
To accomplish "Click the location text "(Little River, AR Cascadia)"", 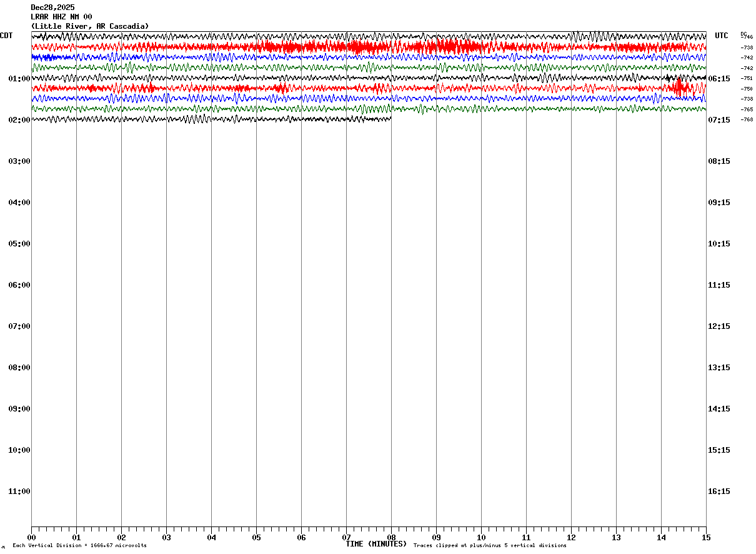I will [x=90, y=26].
